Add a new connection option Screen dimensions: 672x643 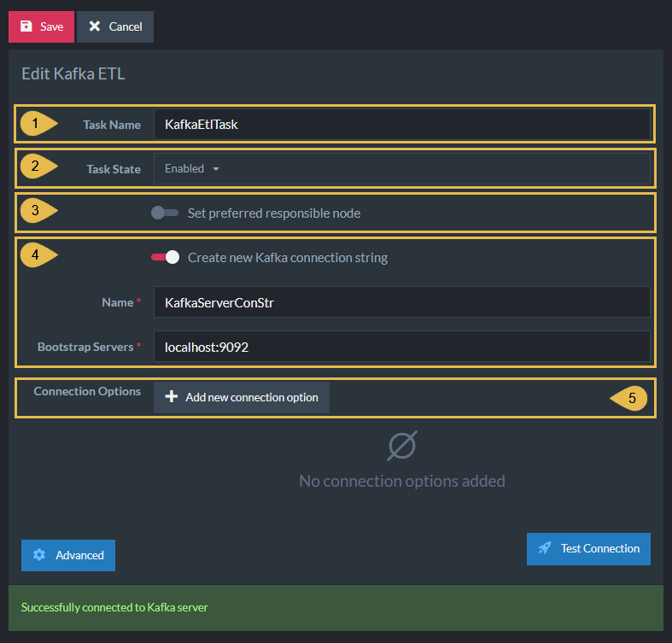click(242, 397)
